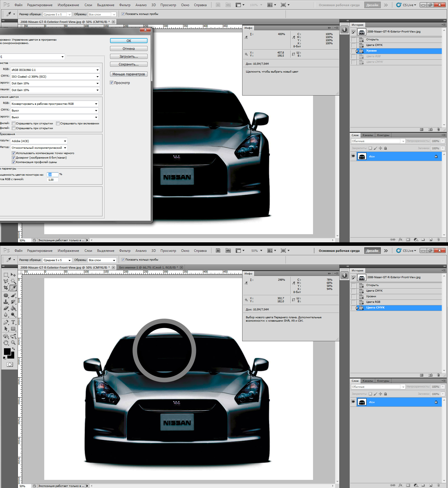Toggle Quick Mask mode in toolbox
Image resolution: width=448 pixels, height=488 pixels.
(10, 364)
